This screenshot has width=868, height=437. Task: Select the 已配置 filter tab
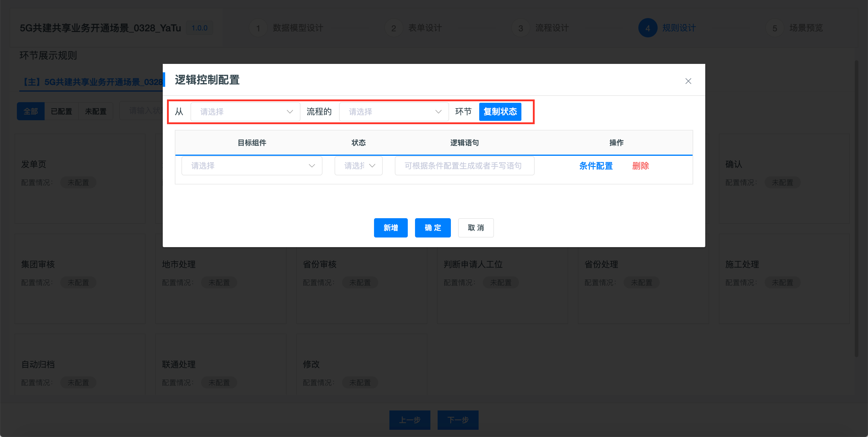(61, 111)
